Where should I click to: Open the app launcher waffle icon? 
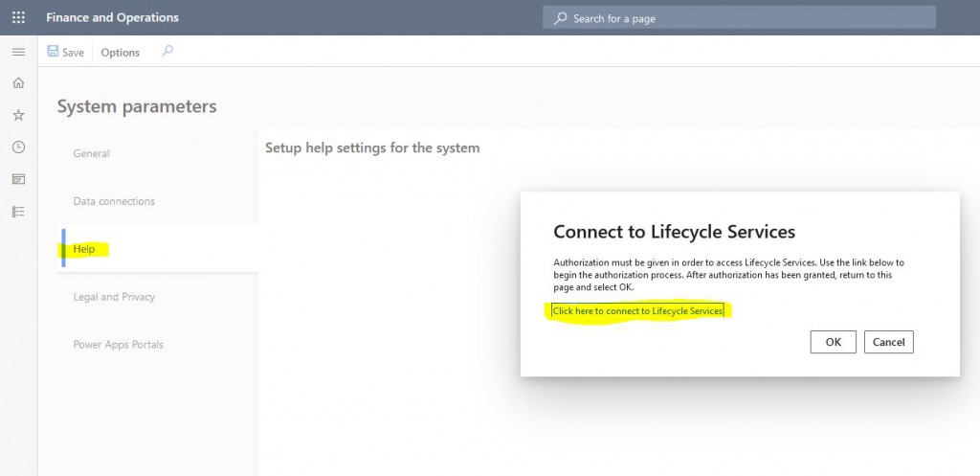tap(19, 17)
